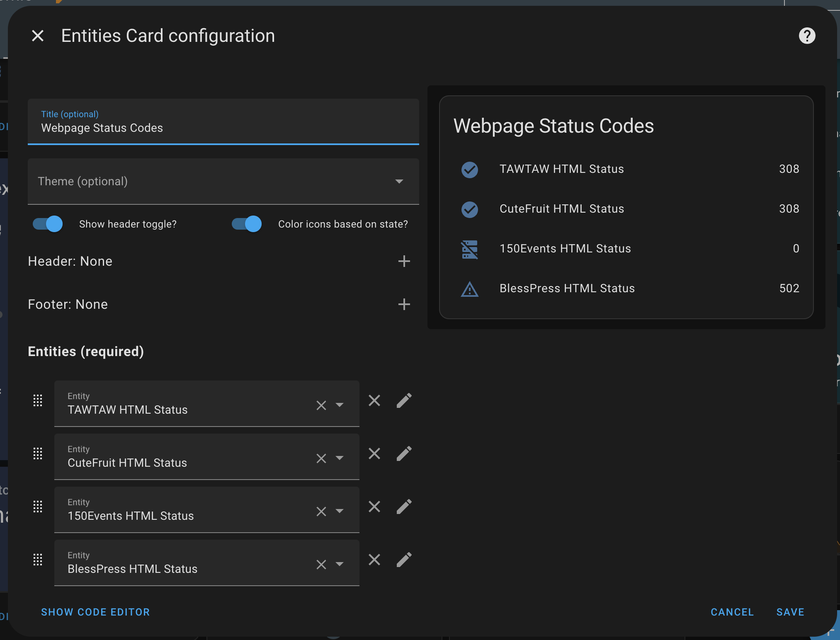Viewport: 840px width, 640px height.
Task: Click SHOW CODE EDITOR button
Action: (x=95, y=612)
